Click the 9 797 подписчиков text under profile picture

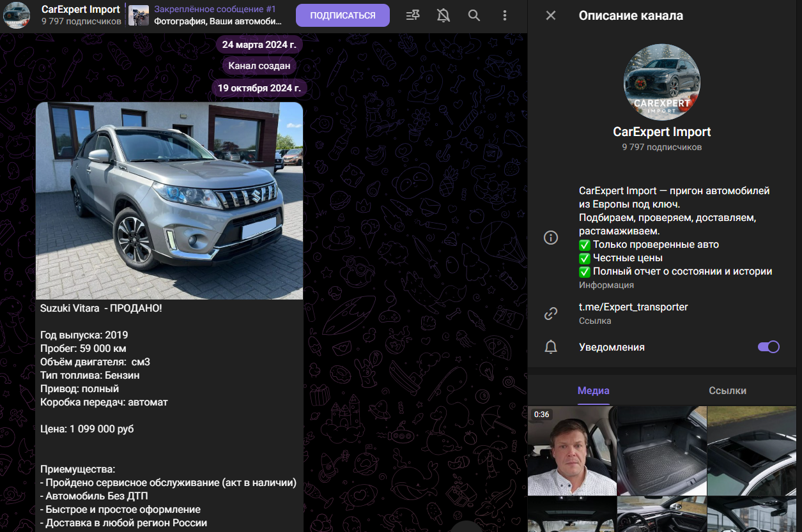pos(662,147)
